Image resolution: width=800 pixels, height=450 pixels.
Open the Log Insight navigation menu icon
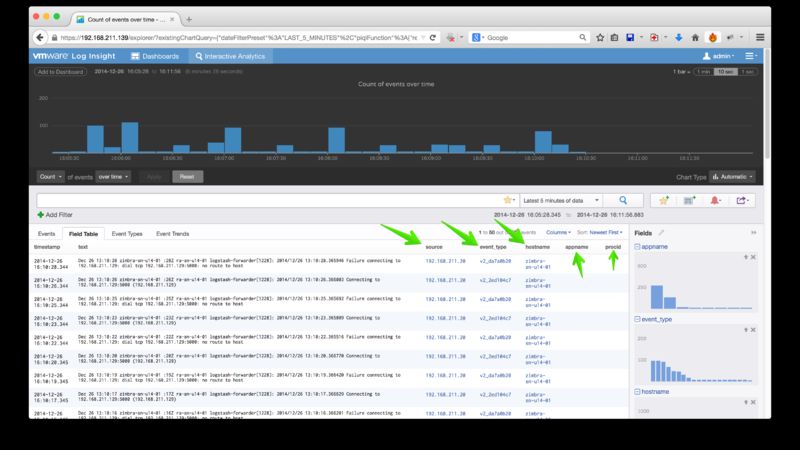[x=750, y=56]
